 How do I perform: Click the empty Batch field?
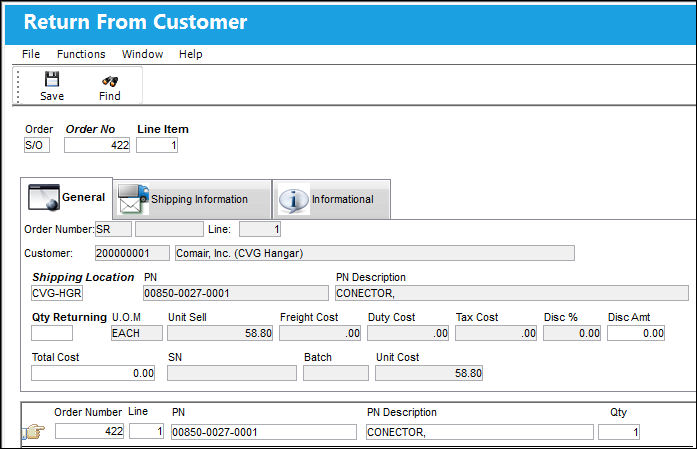point(336,373)
